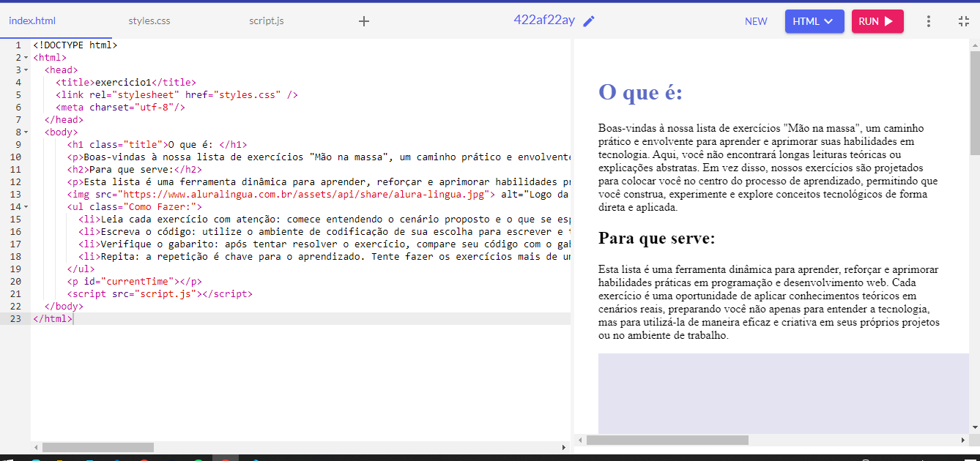Click the <h2>Para que serve:</h2> code line
The image size is (980, 461).
pyautogui.click(x=134, y=170)
